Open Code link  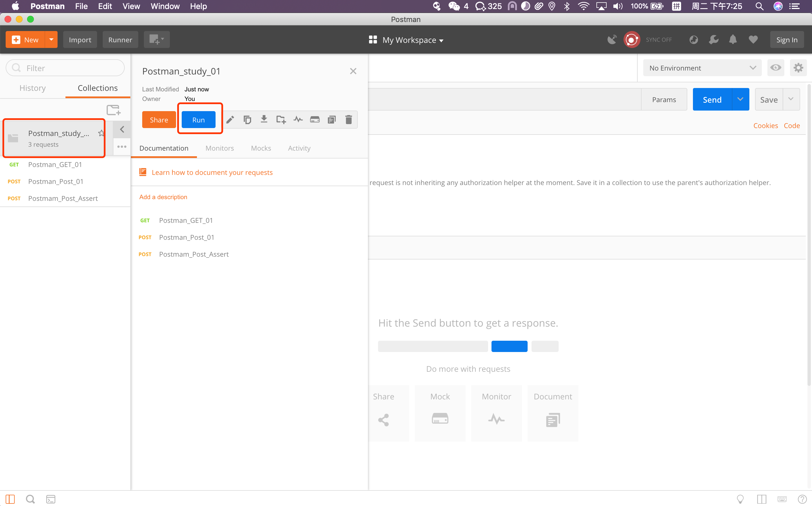click(x=792, y=126)
